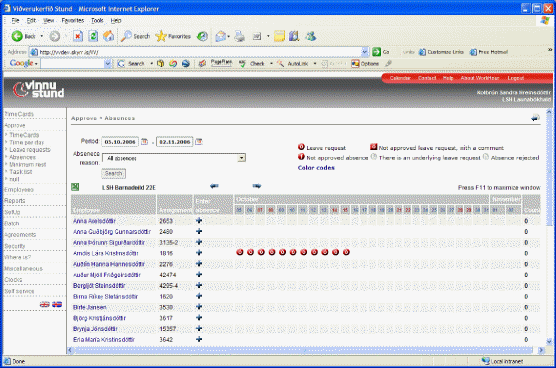Image resolution: width=556 pixels, height=368 pixels.
Task: Add absence for Anna Axelsdóttir plus icon
Action: click(x=199, y=221)
